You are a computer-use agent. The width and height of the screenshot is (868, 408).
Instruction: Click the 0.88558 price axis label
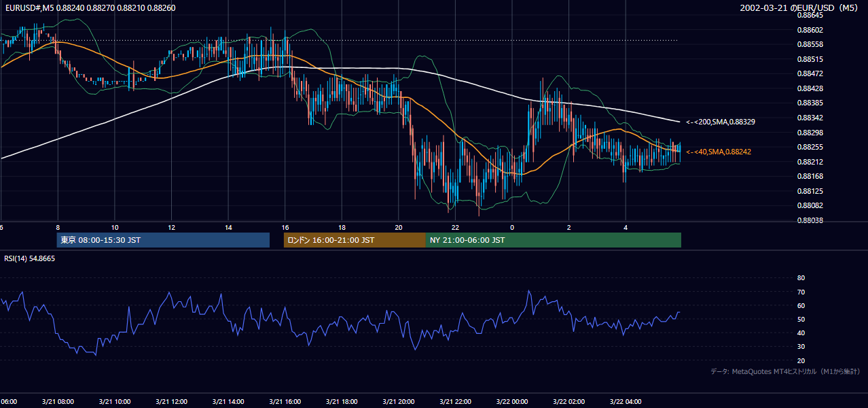tap(810, 44)
